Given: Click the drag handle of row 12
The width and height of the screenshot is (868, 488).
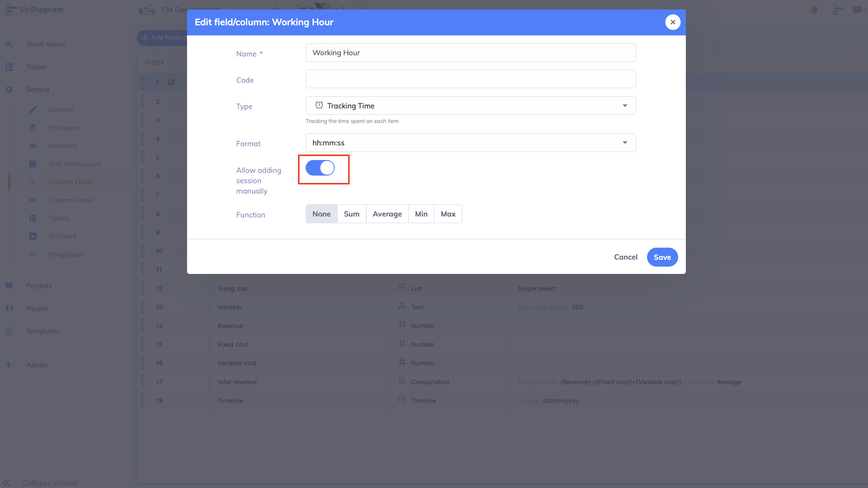Looking at the screenshot, I should [x=142, y=288].
